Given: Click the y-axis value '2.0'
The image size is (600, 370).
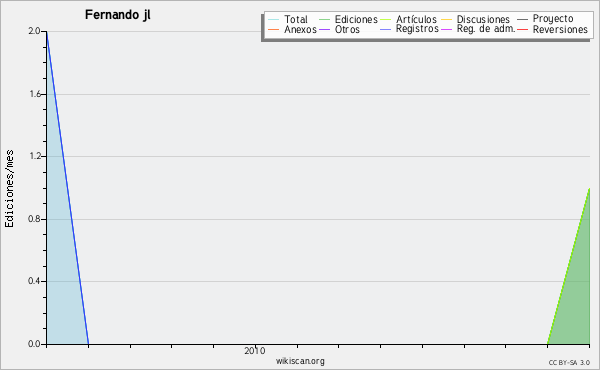Looking at the screenshot, I should (x=34, y=31).
